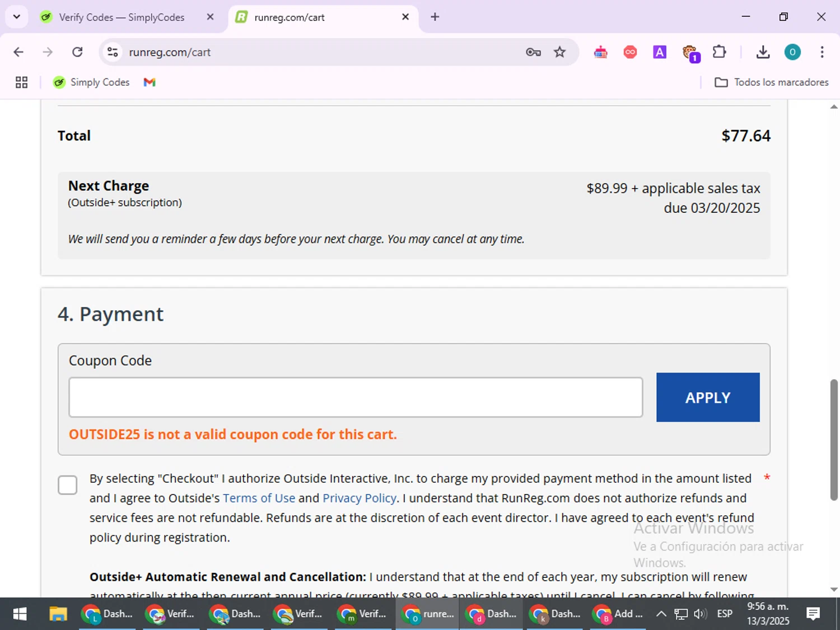Change the ESP input language
The width and height of the screenshot is (840, 630).
tap(725, 614)
